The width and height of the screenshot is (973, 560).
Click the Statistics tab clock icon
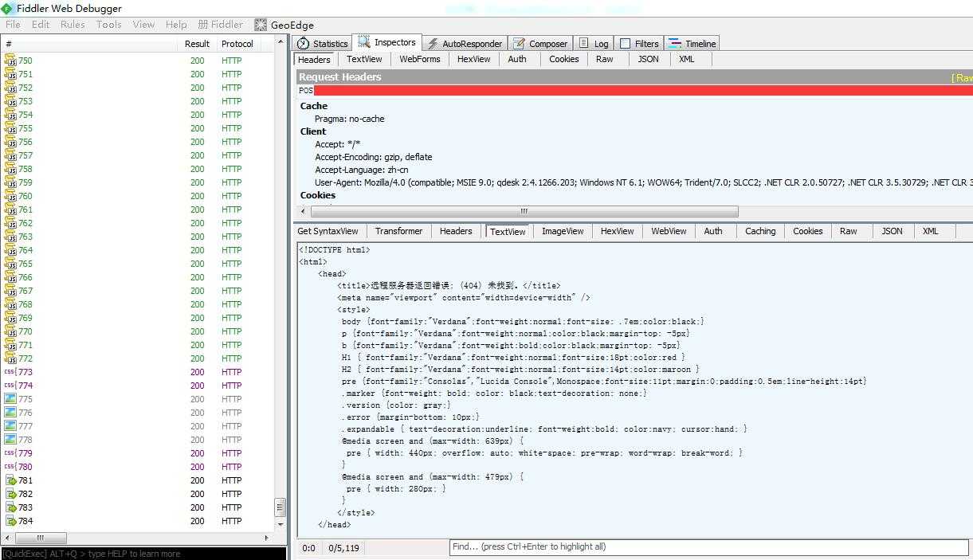(x=303, y=43)
